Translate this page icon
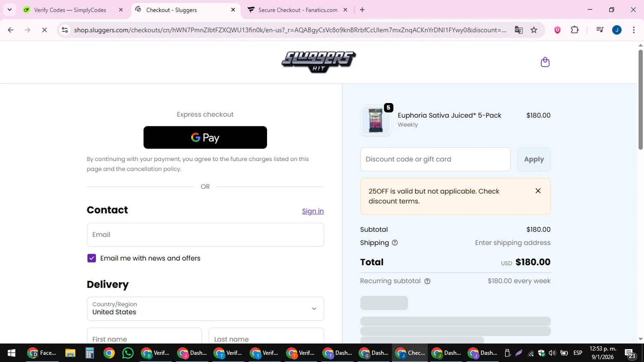 519,30
